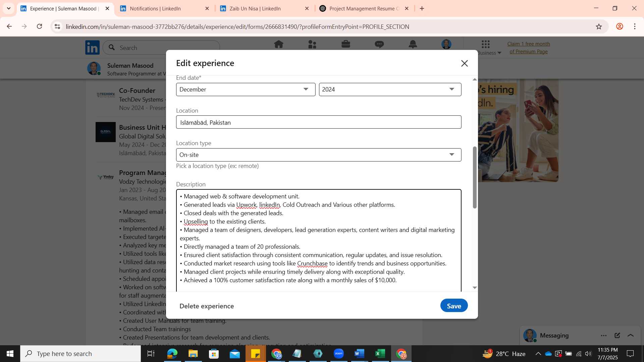The height and width of the screenshot is (362, 644).
Task: Open Messaging speech bubble icon in navbar
Action: point(379,44)
